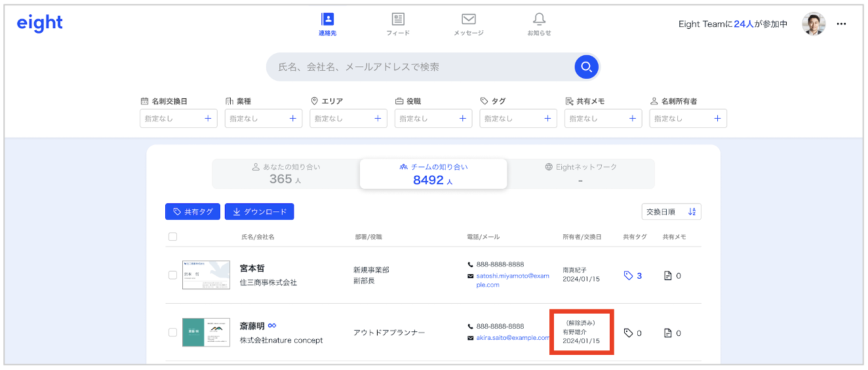The height and width of the screenshot is (370, 868).
Task: Open the フィード feed icon
Action: (397, 20)
